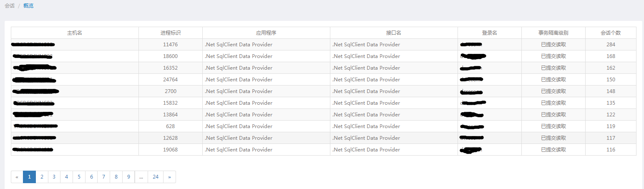Select process ID cell 19068
This screenshot has height=189, width=644.
171,150
